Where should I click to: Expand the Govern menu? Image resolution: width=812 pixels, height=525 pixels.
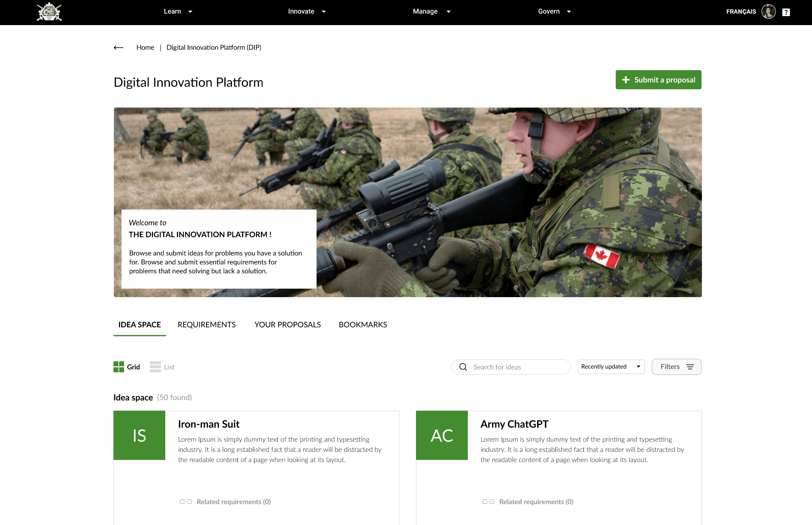555,11
